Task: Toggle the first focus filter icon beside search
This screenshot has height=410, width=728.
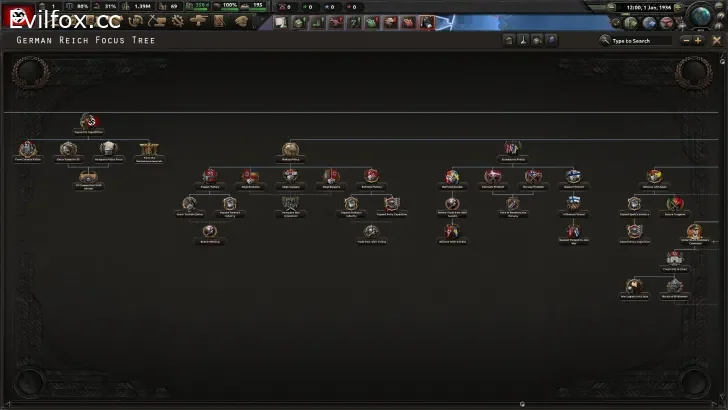Action: click(508, 40)
